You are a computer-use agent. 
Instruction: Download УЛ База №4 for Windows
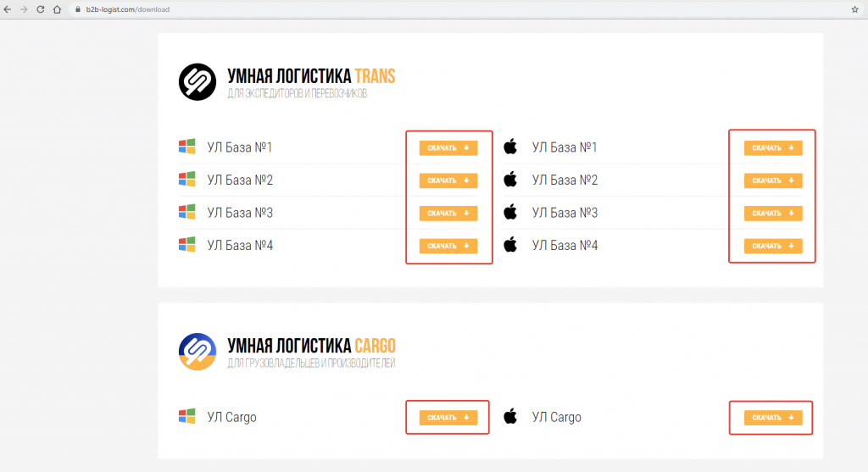click(x=448, y=246)
